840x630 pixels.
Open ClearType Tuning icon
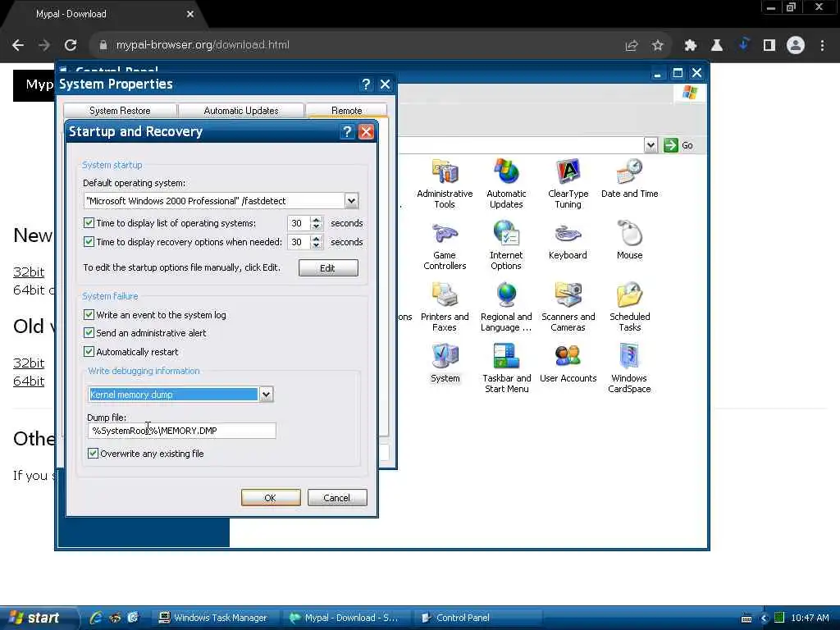coord(568,183)
